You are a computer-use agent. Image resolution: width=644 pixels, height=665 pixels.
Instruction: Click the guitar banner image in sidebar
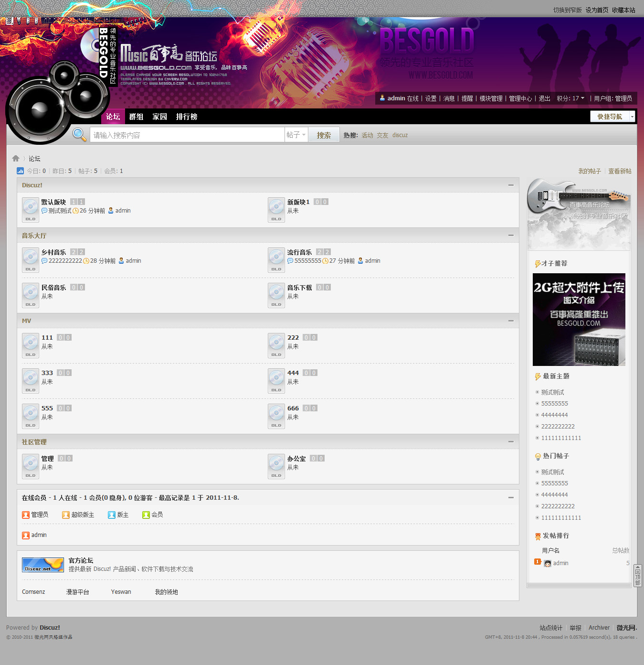click(579, 214)
